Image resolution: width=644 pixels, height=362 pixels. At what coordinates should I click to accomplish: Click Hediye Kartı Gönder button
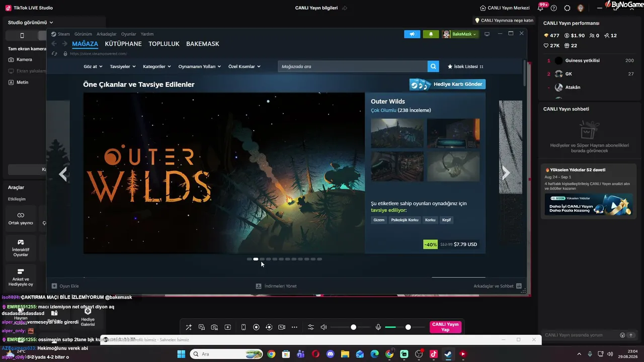coord(447,84)
